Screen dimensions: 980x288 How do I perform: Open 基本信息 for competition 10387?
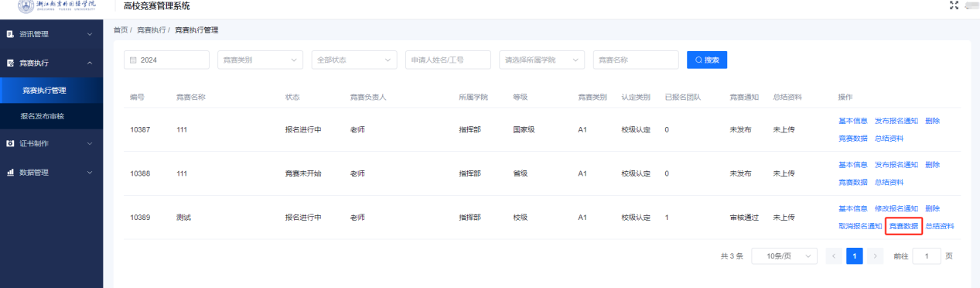pos(852,121)
